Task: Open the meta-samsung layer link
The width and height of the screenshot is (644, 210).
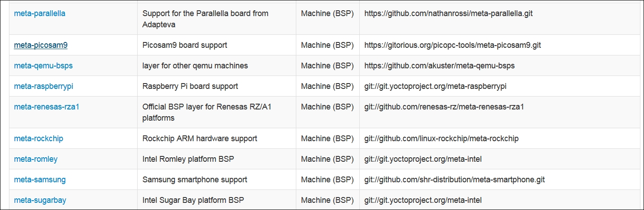Action: (x=40, y=180)
